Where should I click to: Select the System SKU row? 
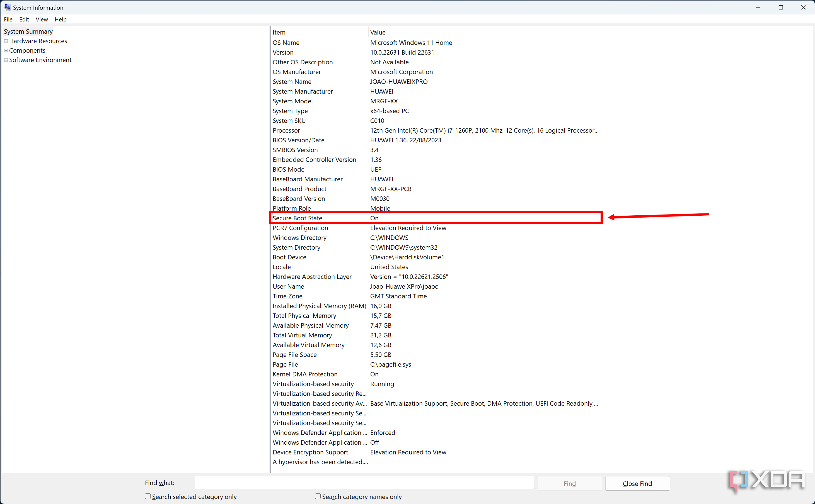coord(435,121)
